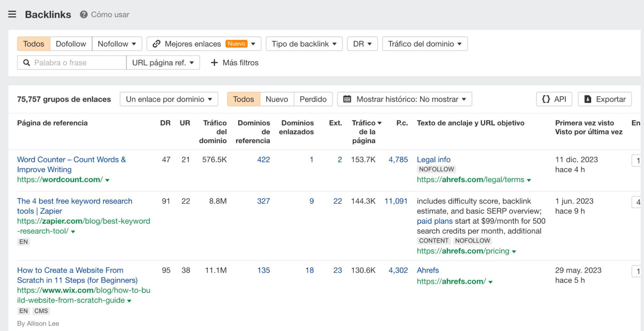Open the DR filter dropdown
This screenshot has height=331, width=644.
362,44
